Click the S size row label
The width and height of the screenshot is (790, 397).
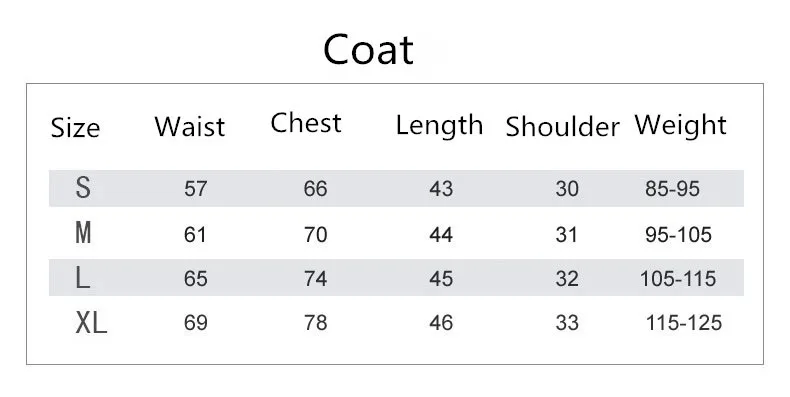pyautogui.click(x=83, y=187)
